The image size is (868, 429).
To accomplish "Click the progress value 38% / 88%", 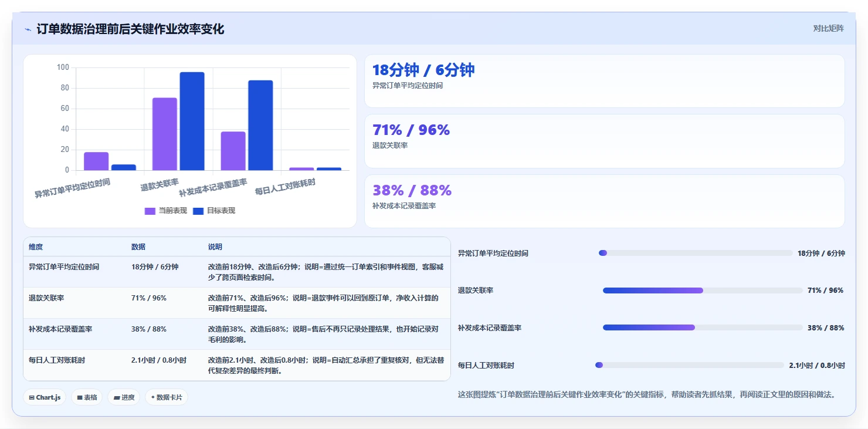I will pos(826,328).
